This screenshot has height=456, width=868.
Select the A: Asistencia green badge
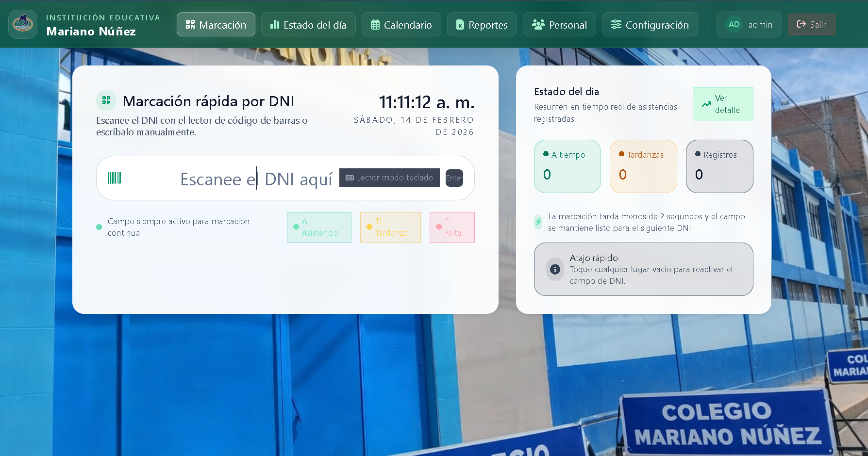coord(319,227)
